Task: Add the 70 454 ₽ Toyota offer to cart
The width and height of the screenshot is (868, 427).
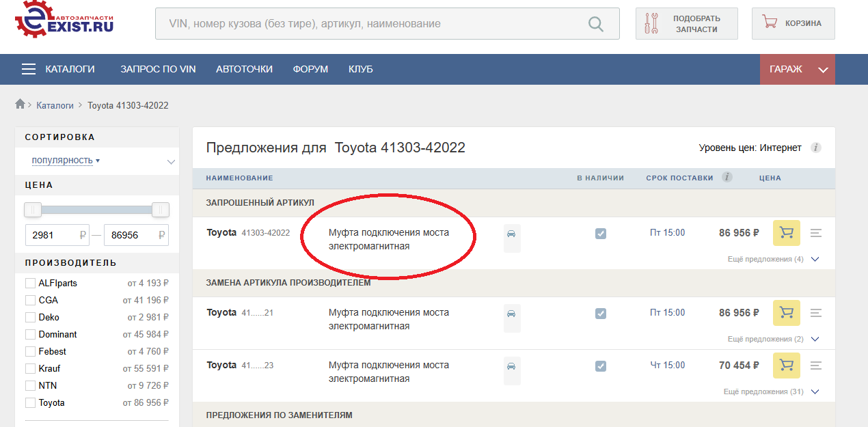Action: [x=787, y=366]
